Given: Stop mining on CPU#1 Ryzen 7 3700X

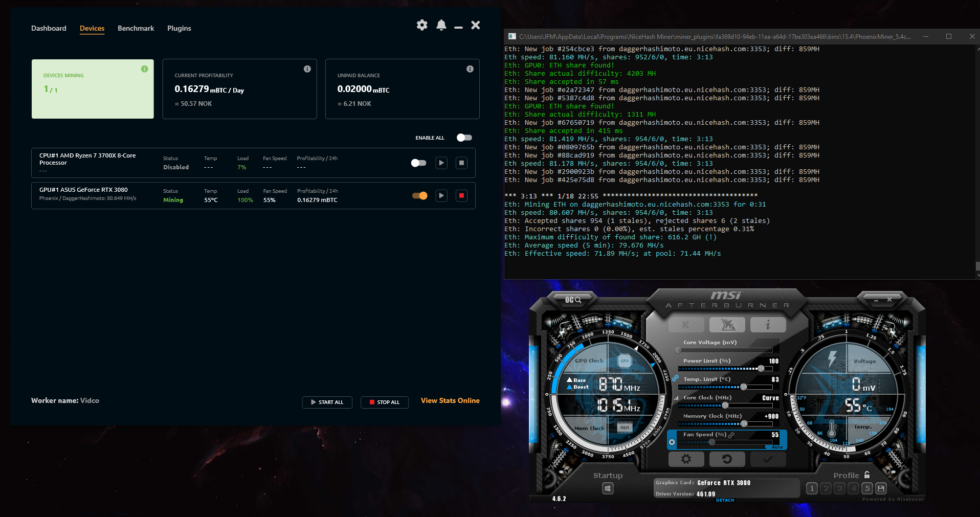Looking at the screenshot, I should [x=461, y=163].
